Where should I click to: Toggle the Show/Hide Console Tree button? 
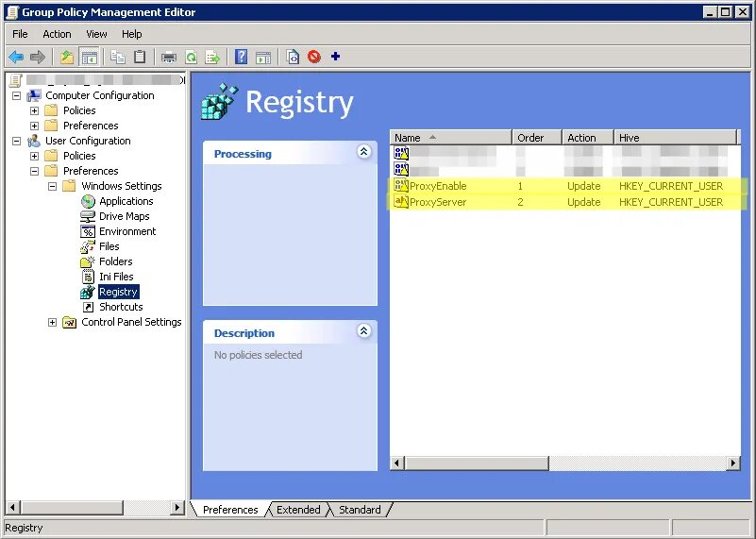[89, 57]
